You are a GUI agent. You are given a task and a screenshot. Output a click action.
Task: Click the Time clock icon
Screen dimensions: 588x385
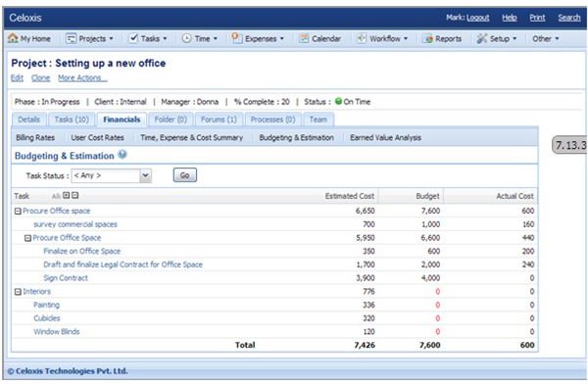[x=186, y=38]
